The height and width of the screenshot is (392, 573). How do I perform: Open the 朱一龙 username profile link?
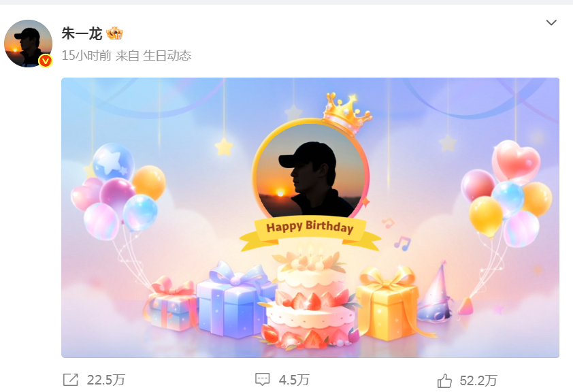[x=82, y=33]
